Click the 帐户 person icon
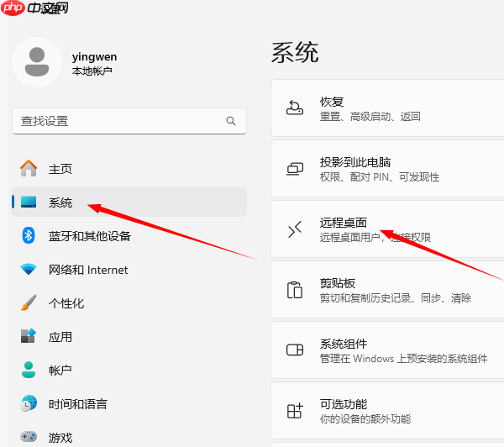The width and height of the screenshot is (504, 447). (x=29, y=370)
